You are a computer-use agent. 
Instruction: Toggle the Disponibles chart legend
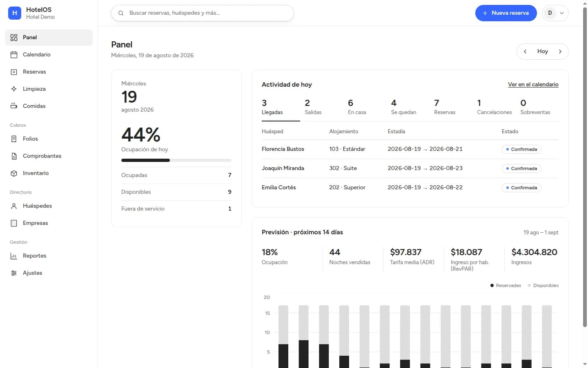click(543, 285)
